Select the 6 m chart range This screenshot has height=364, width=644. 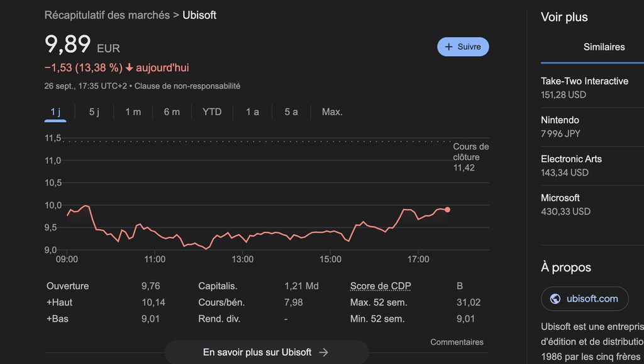tap(172, 112)
